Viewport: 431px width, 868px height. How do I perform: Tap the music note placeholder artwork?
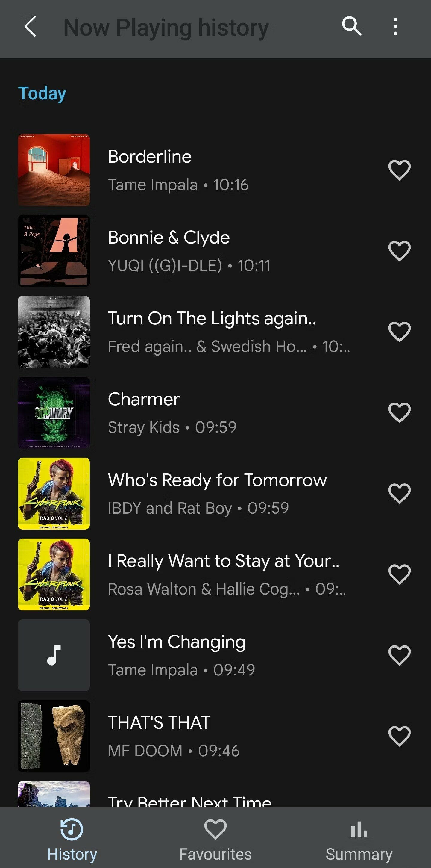54,655
